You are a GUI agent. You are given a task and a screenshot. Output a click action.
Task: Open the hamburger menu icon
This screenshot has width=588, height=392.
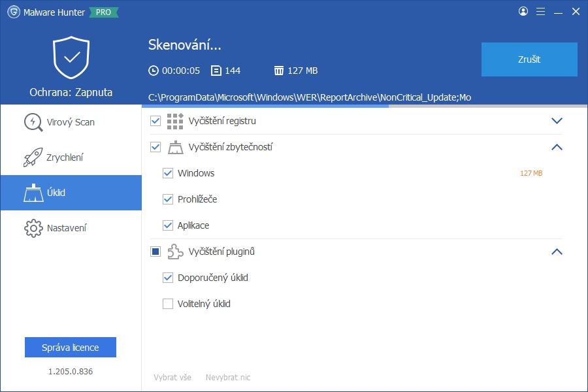tap(540, 11)
